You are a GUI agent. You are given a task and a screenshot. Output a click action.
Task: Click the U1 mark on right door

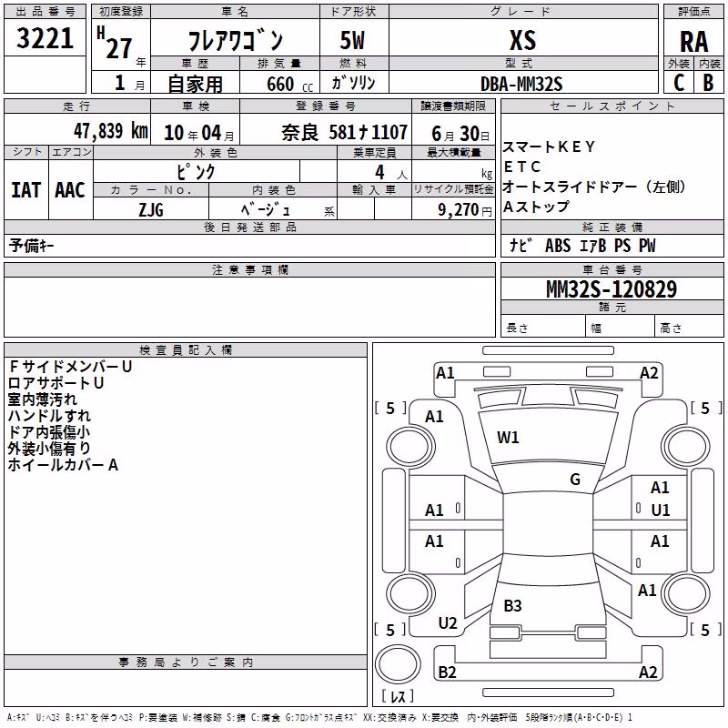pos(661,511)
